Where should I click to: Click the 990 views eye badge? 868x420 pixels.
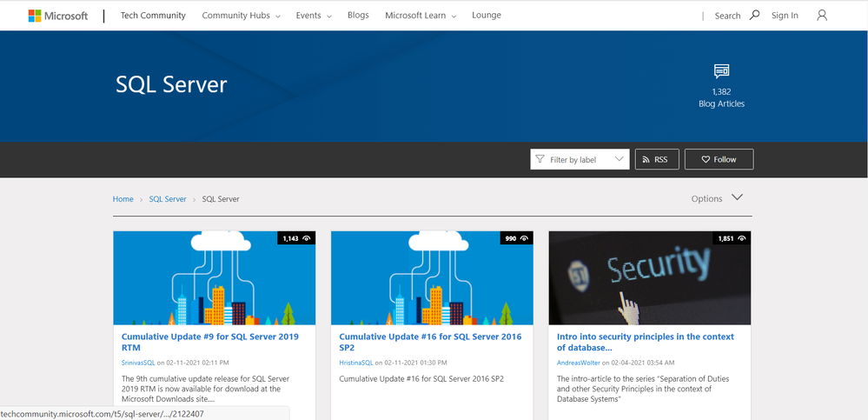tap(517, 238)
